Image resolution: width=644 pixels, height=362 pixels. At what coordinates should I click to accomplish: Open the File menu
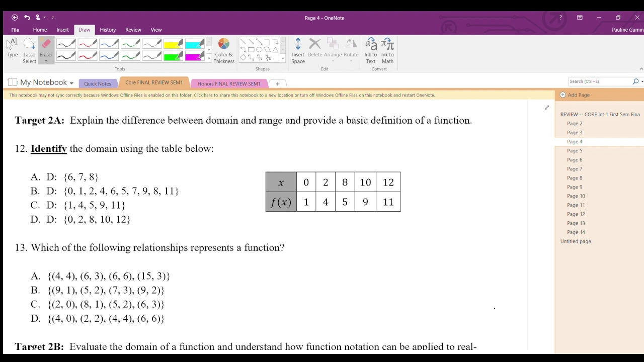point(15,30)
